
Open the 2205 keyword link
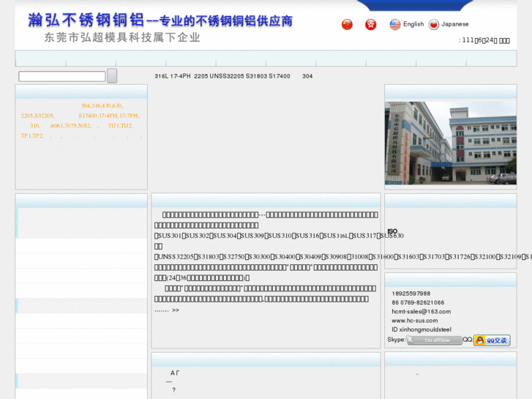pyautogui.click(x=201, y=76)
